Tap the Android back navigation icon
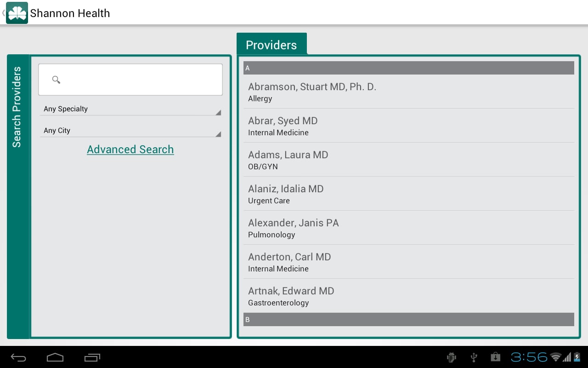 pyautogui.click(x=18, y=357)
